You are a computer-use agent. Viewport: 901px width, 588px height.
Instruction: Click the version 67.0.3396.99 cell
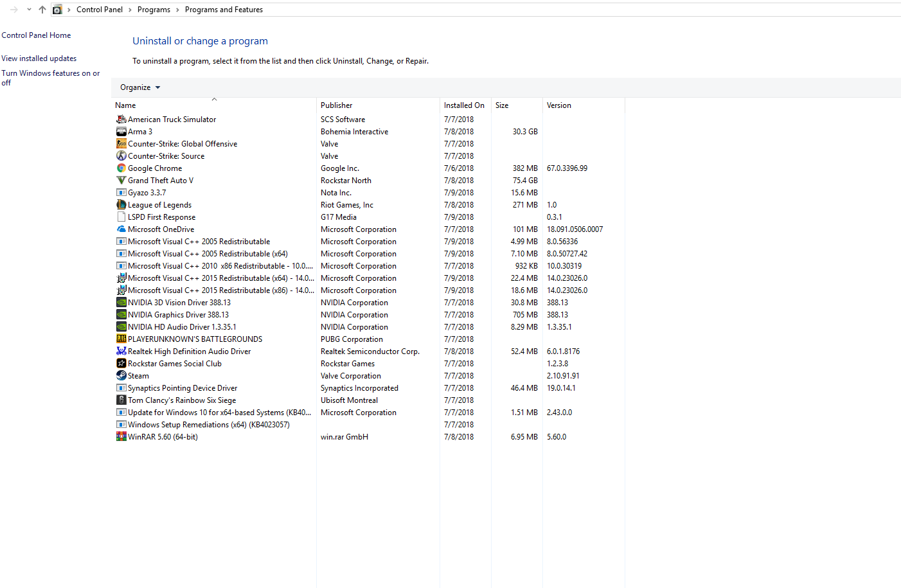567,168
